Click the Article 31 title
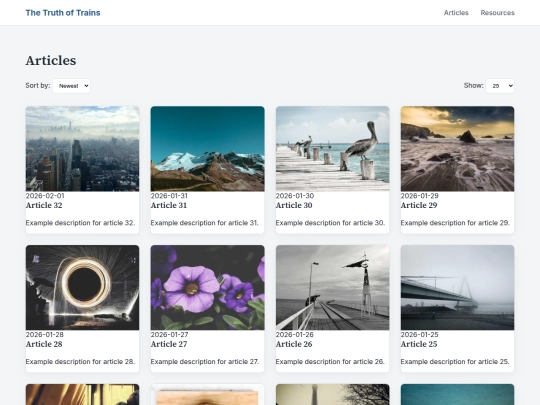Screen dimensions: 540x405 [168, 205]
